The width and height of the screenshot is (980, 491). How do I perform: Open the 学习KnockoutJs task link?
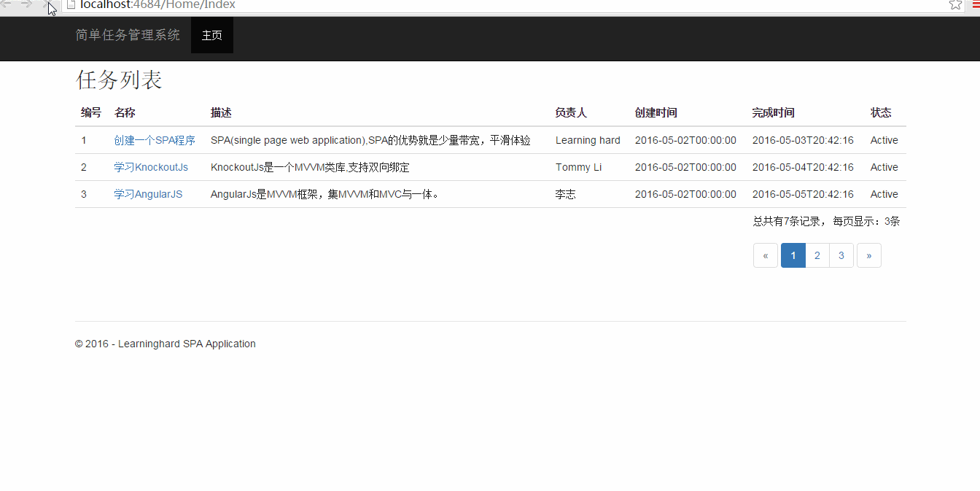(x=151, y=167)
